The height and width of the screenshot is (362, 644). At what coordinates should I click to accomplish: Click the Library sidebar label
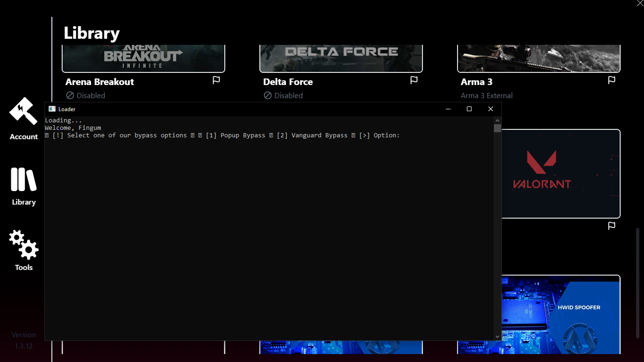(24, 202)
